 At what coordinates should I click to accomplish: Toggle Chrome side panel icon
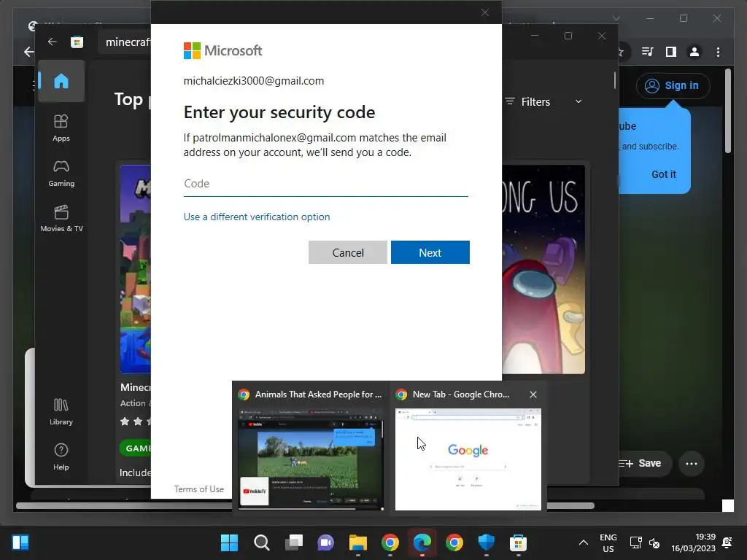click(671, 52)
